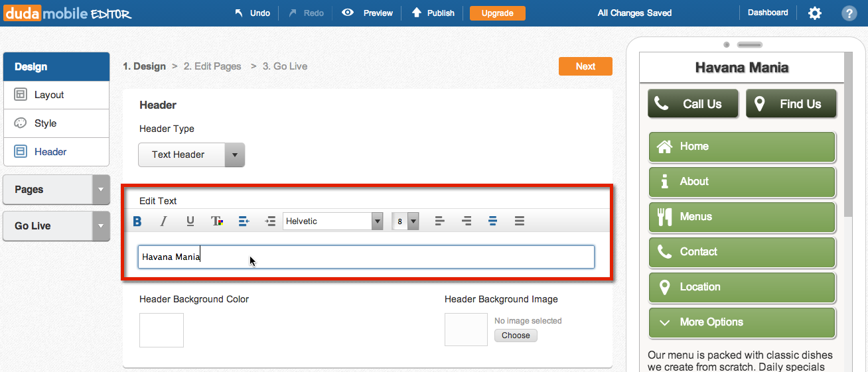The image size is (868, 372).
Task: Click the orange Upgrade button
Action: click(497, 13)
